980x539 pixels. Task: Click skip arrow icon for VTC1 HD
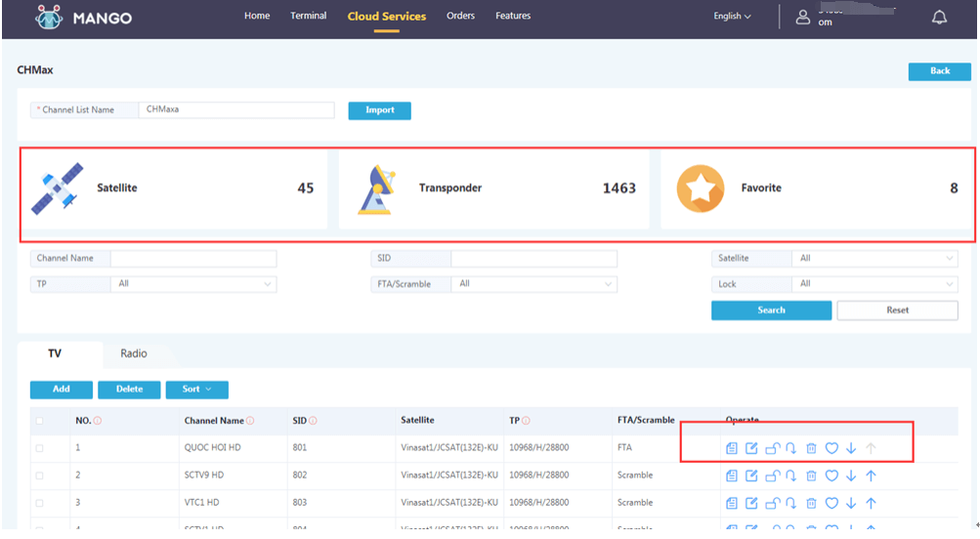791,503
